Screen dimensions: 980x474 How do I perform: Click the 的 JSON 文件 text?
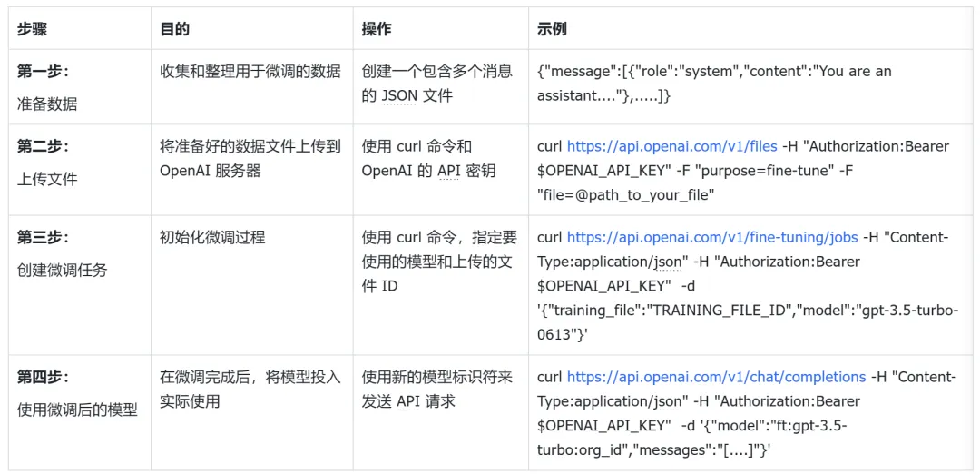coord(407,96)
